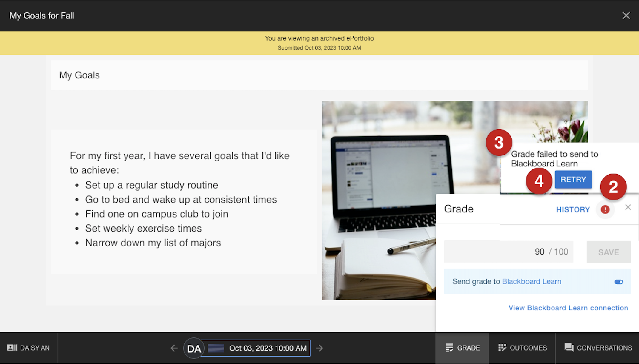Switch to the Outcomes tab
Screen dimensions: 639x364
point(522,348)
